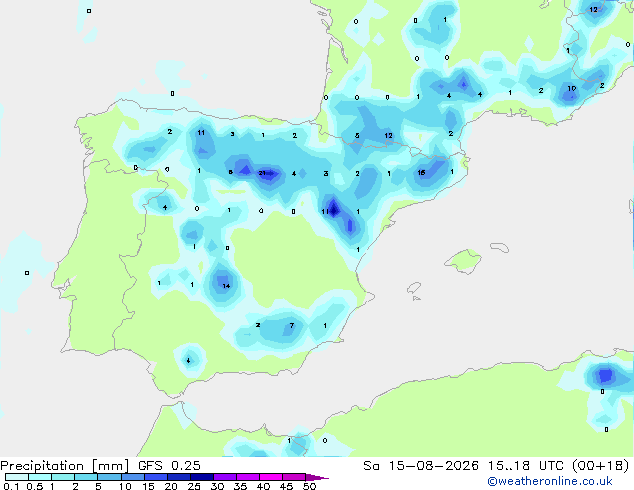This screenshot has height=490, width=634.
Task: Click the '6' precipitation value left of 21
Action: 230,172
